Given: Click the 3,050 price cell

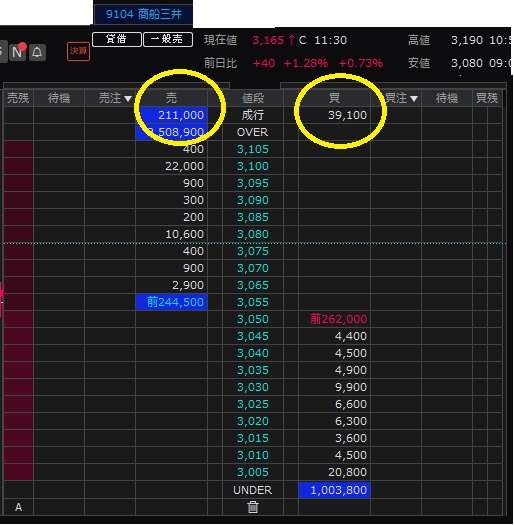Looking at the screenshot, I should coord(253,319).
